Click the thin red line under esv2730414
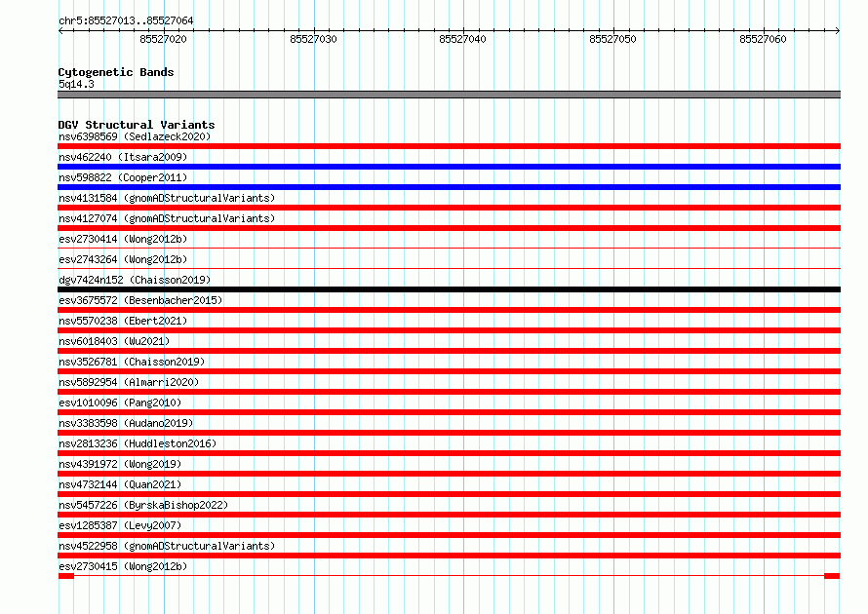This screenshot has width=868, height=614. pos(449,249)
